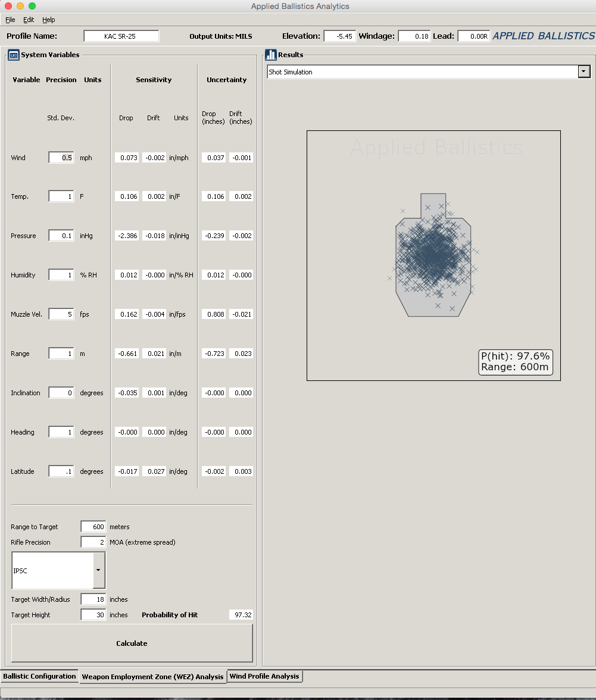
Task: Open the File menu
Action: tap(10, 20)
